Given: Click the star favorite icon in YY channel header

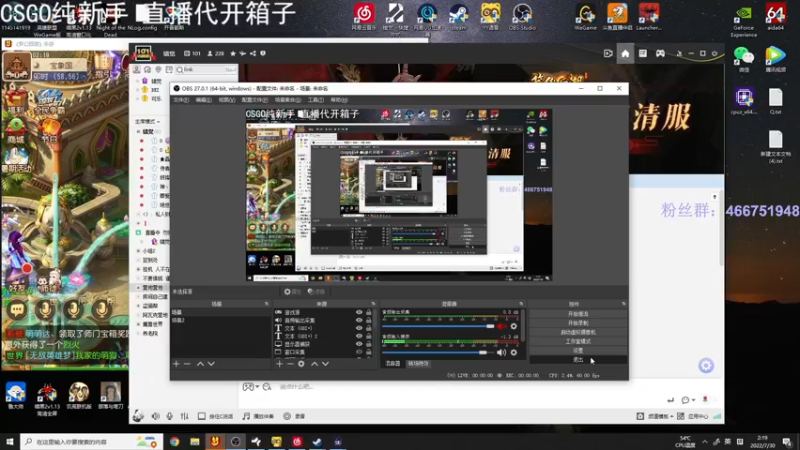Looking at the screenshot, I should click(x=233, y=53).
